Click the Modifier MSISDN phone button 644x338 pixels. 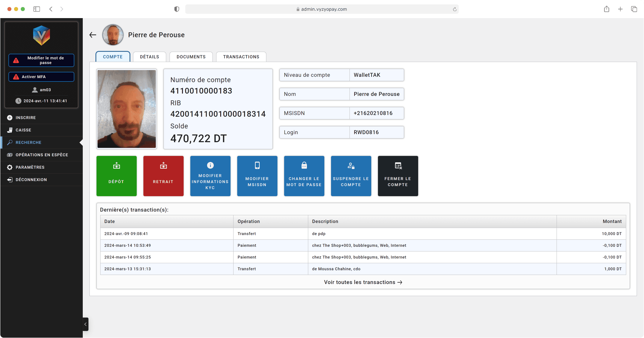coord(257,176)
